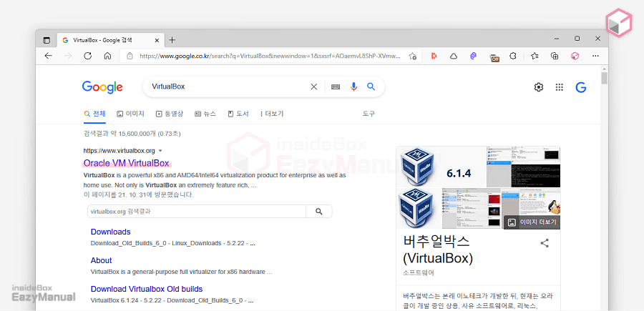
Task: Open a new browser tab
Action: (x=172, y=40)
